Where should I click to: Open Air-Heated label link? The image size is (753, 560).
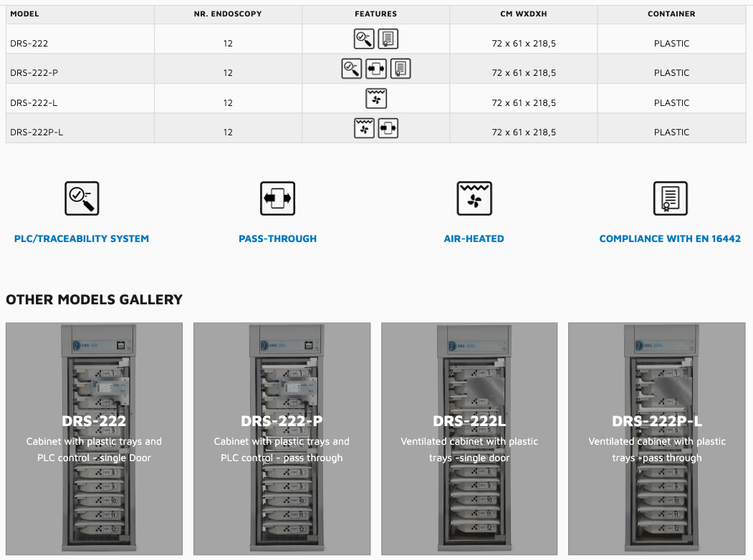click(x=474, y=238)
